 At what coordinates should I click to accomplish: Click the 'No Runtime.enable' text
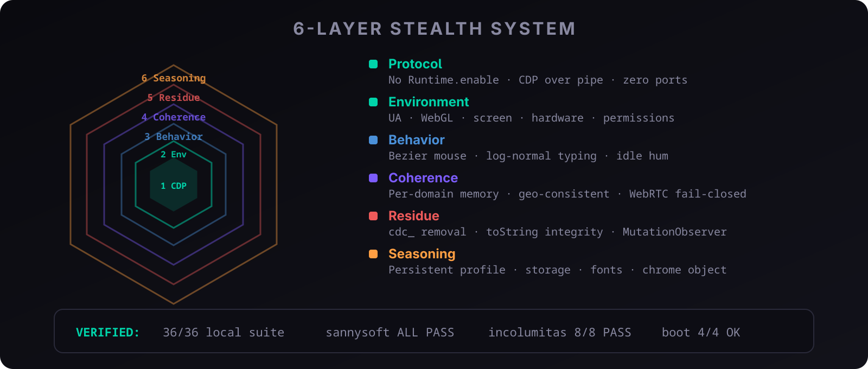pyautogui.click(x=444, y=80)
